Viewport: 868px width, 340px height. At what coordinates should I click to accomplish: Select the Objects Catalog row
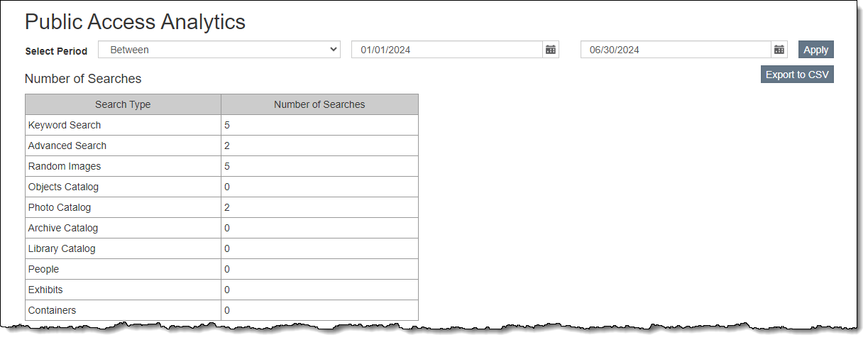pyautogui.click(x=63, y=187)
